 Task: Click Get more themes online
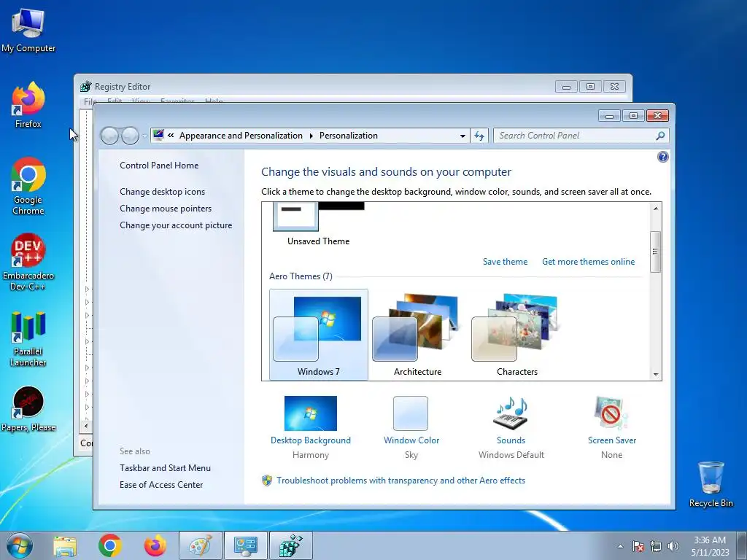pos(589,262)
